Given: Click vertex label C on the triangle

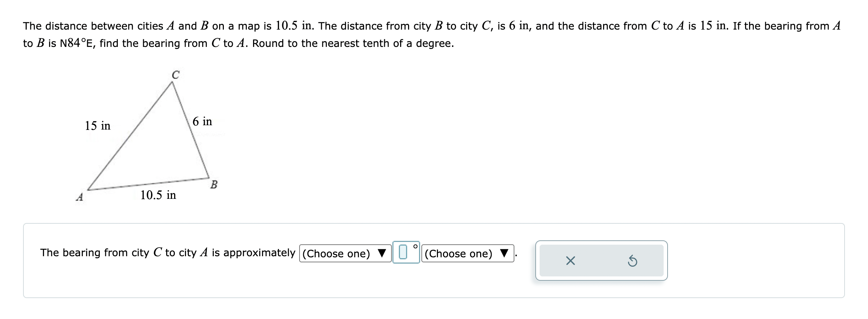Looking at the screenshot, I should pos(176,75).
